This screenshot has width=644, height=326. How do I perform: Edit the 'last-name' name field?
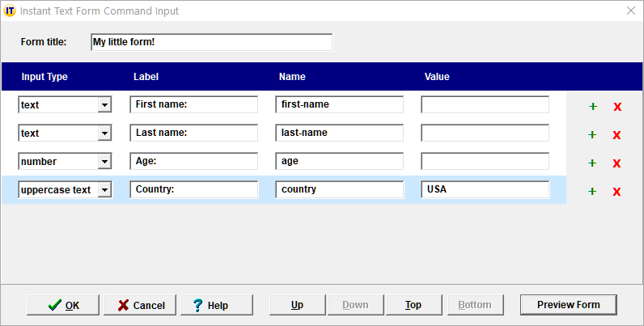point(339,133)
